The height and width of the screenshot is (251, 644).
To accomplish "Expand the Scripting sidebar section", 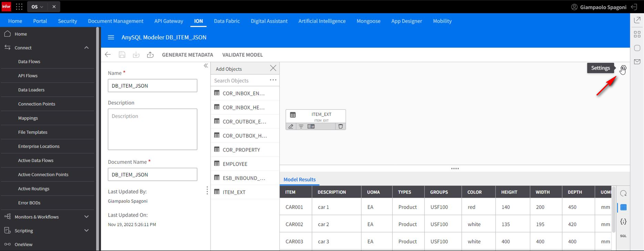I will [87, 231].
